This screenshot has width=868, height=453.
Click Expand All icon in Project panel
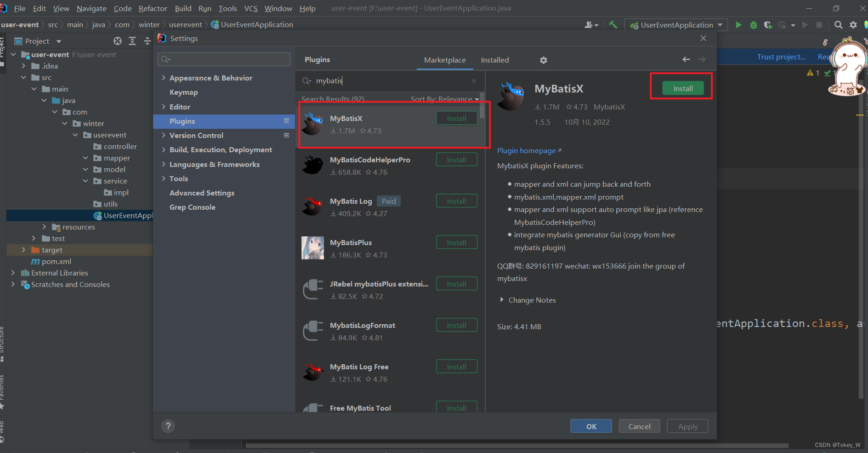coord(132,41)
